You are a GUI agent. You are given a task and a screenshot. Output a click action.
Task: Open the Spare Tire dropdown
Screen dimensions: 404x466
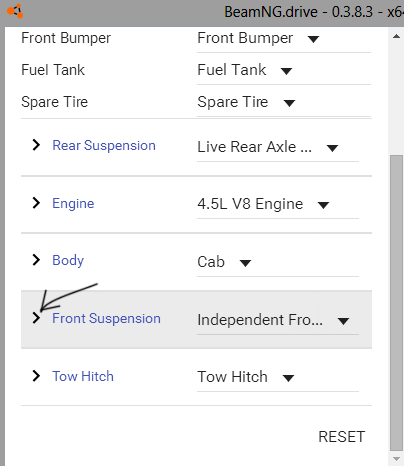pos(284,103)
